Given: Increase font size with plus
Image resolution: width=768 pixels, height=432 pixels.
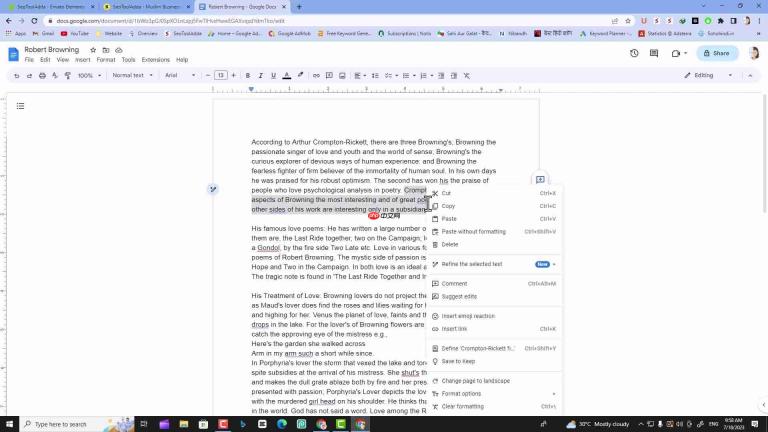Looking at the screenshot, I should point(234,75).
